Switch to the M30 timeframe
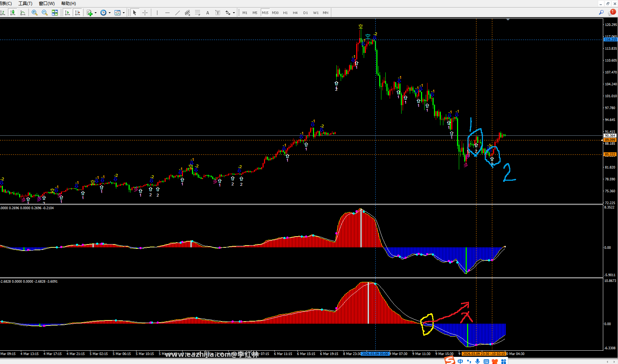 pos(275,13)
